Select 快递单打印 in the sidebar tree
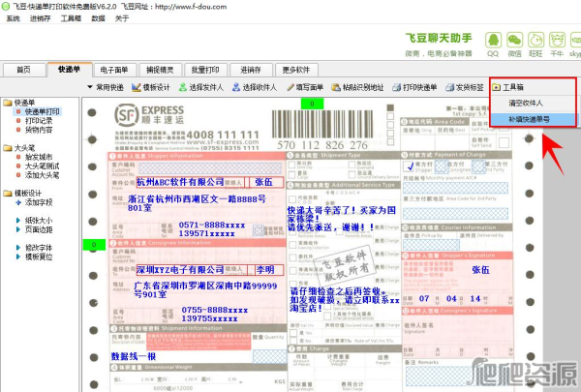Screen dimensions: 581x392 [42, 111]
